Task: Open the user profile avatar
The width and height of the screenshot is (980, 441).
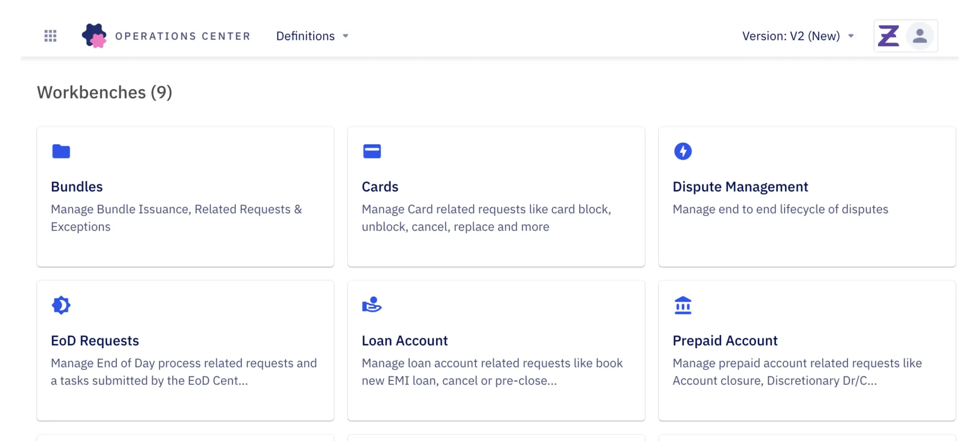Action: click(x=920, y=36)
